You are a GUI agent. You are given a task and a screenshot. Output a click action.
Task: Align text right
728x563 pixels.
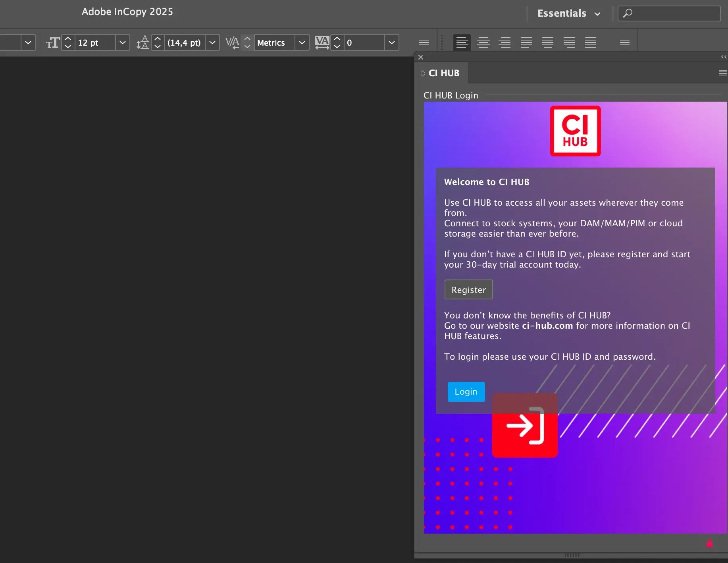(505, 42)
